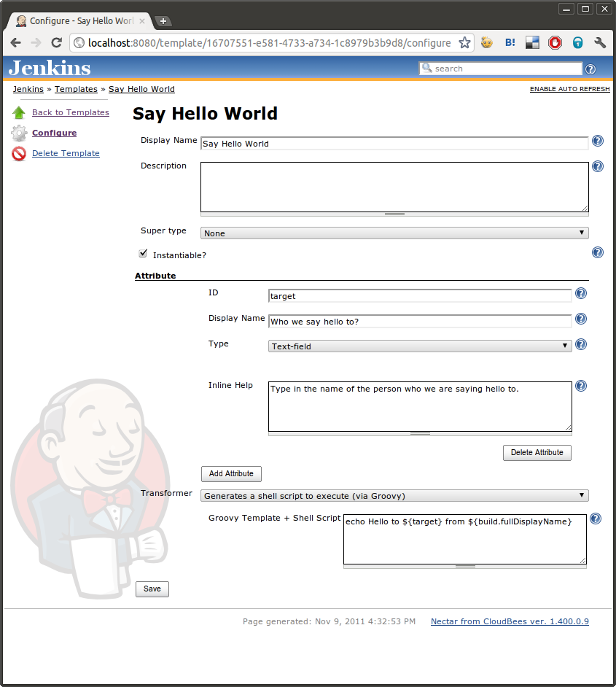616x687 pixels.
Task: Click the Delete Attribute button
Action: click(x=537, y=453)
